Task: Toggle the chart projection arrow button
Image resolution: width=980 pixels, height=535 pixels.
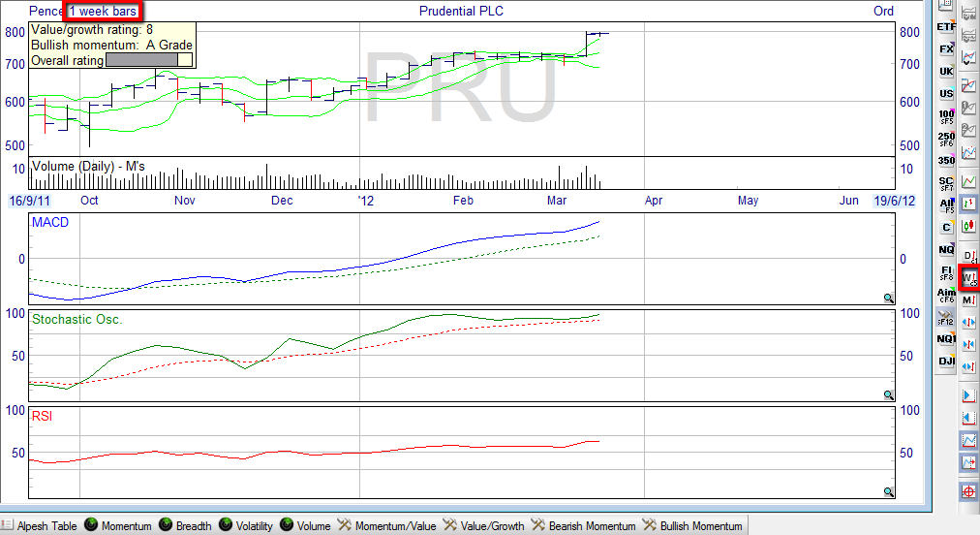Action: [968, 463]
